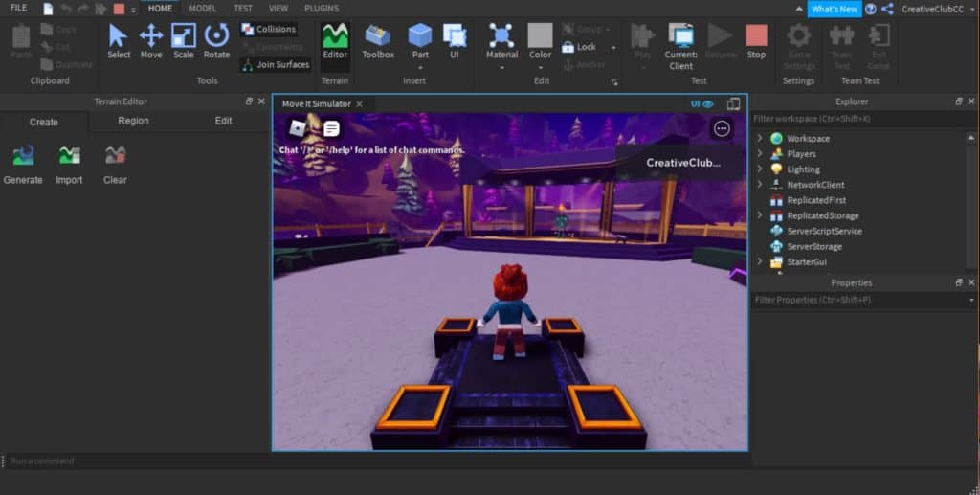The image size is (980, 495).
Task: Switch to the VIEW ribbon tab
Action: pyautogui.click(x=278, y=9)
